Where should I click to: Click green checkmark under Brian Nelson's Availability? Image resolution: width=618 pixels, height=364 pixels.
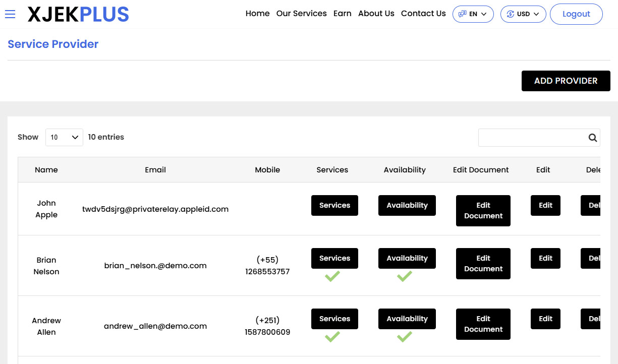coord(404,276)
